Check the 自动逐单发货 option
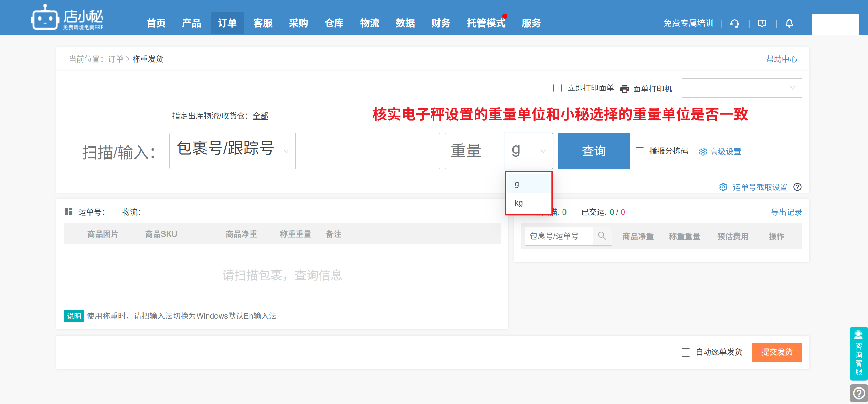Image resolution: width=868 pixels, height=404 pixels. tap(686, 352)
